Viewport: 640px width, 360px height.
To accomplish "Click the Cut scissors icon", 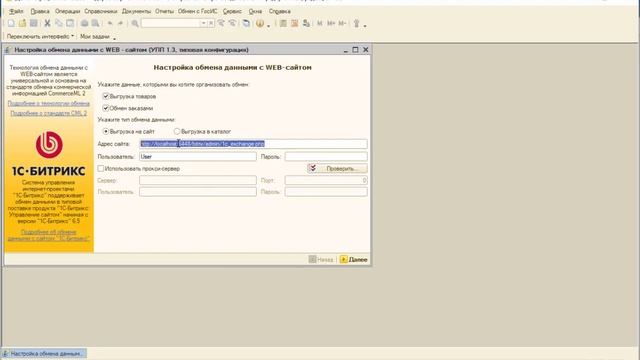I will 47,23.
